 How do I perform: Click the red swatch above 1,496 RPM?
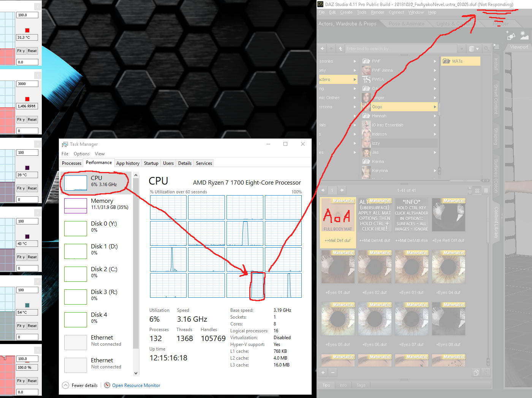tap(27, 99)
